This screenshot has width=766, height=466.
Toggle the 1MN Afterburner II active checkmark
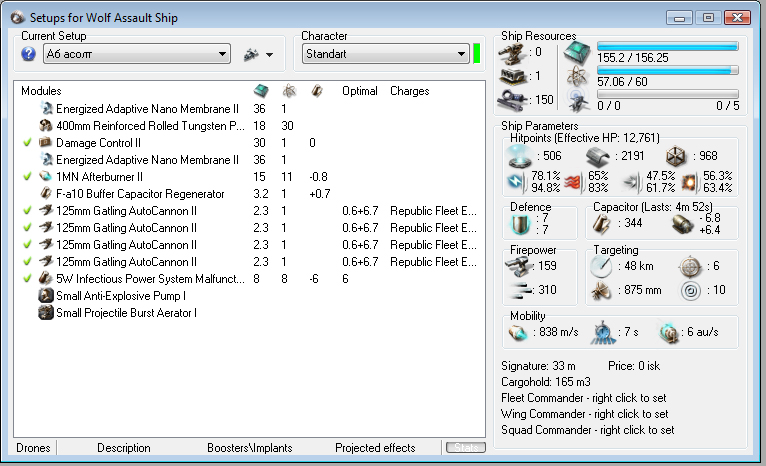pos(27,176)
